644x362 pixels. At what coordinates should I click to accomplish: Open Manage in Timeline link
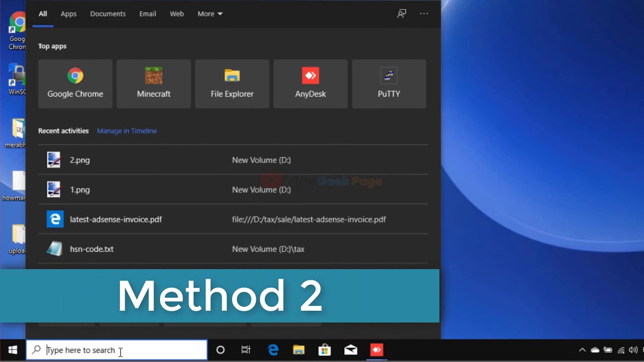(127, 131)
